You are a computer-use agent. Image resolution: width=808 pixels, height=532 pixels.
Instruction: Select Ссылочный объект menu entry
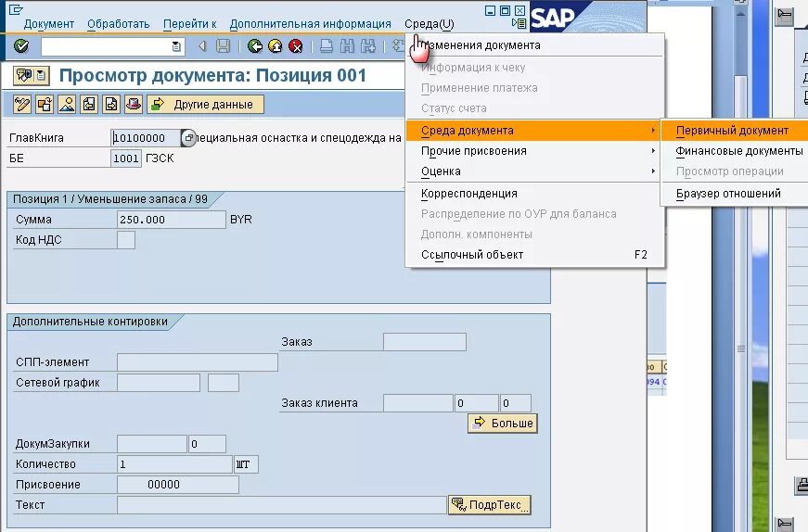click(535, 255)
